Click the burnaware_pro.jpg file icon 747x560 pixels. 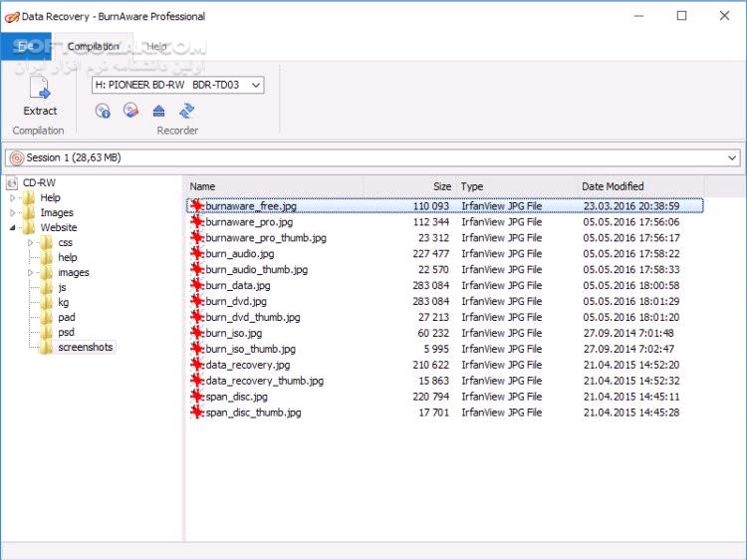[x=197, y=221]
